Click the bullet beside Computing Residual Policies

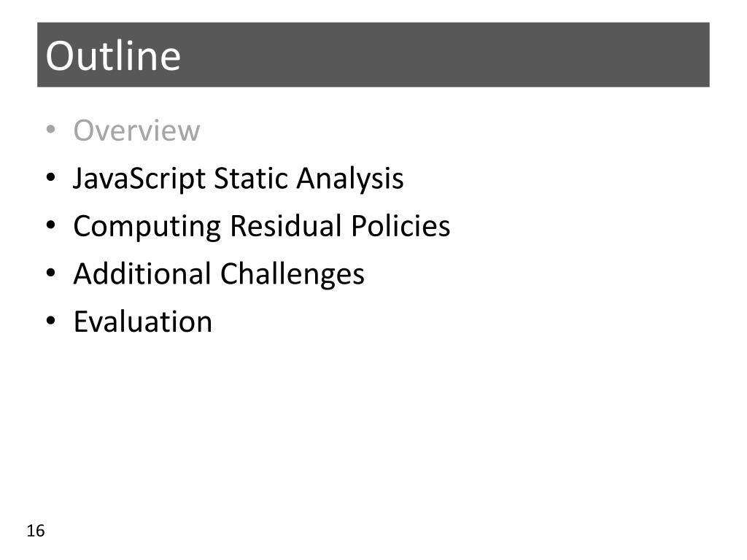point(51,225)
